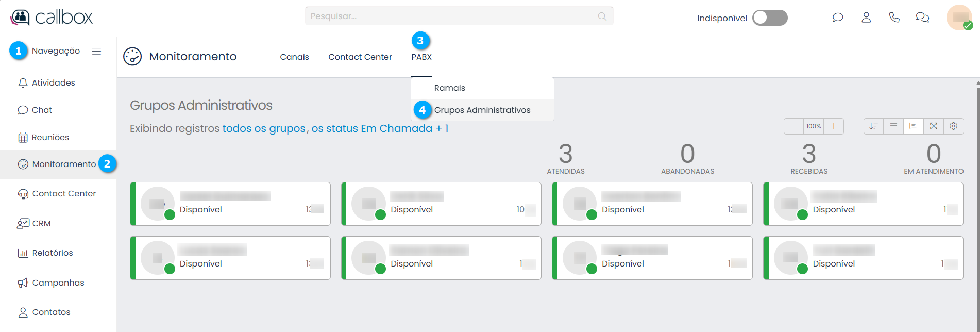The image size is (980, 332).
Task: Click the 'os status Em Chamada + 1' link
Action: tap(380, 128)
